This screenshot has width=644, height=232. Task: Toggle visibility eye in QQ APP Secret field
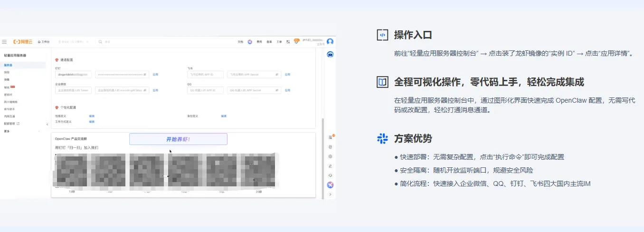point(277,90)
